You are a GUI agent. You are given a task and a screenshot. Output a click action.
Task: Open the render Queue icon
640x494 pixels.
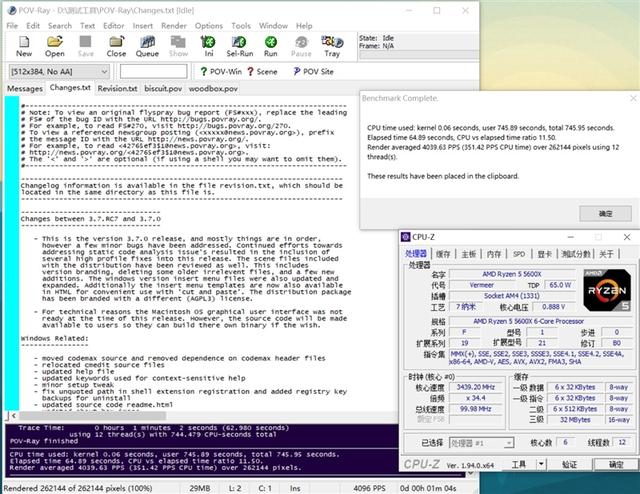pos(147,45)
